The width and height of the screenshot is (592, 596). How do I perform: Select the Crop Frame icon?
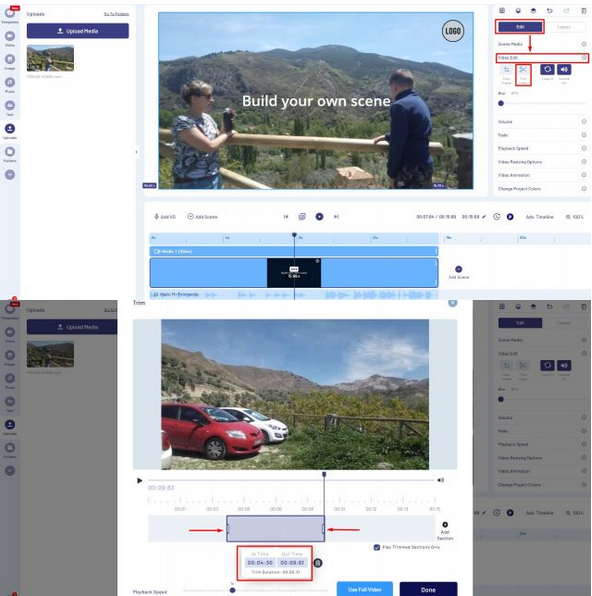pyautogui.click(x=506, y=70)
